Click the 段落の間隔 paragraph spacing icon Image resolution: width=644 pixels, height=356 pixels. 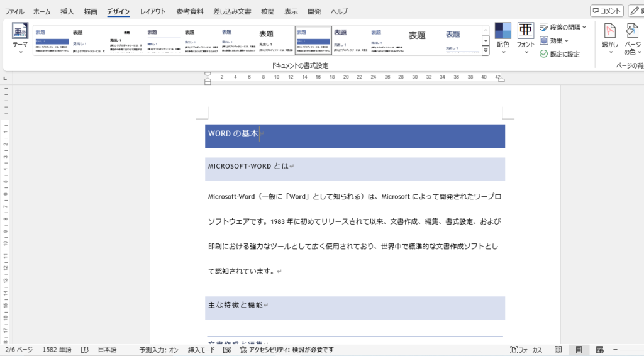[544, 27]
